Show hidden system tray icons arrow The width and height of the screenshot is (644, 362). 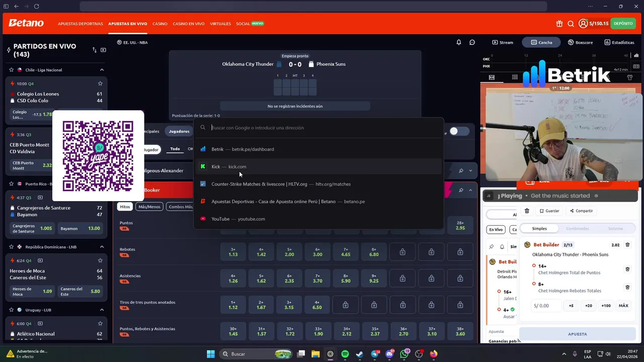[x=564, y=354]
